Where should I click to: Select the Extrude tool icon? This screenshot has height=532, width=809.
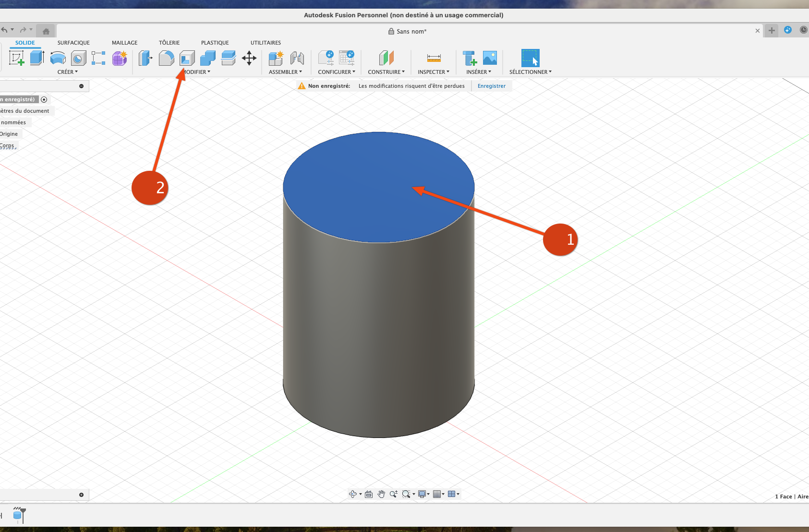tap(37, 58)
